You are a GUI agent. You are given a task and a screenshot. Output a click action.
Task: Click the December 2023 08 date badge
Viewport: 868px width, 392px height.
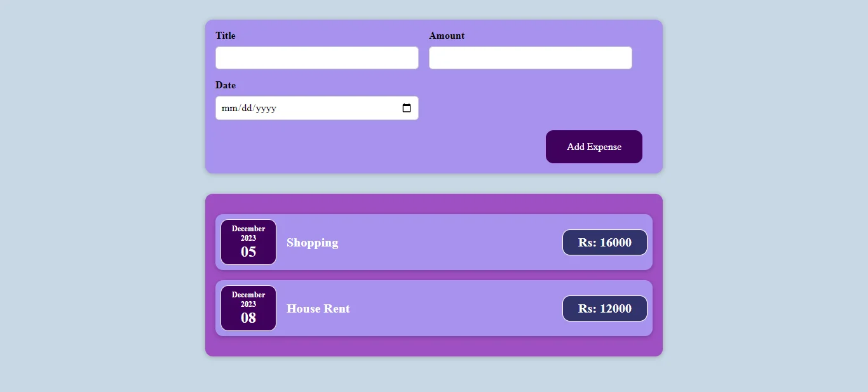click(x=248, y=308)
